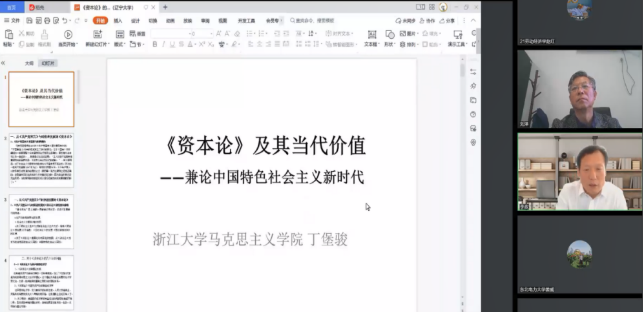The image size is (644, 312).
Task: Expand the layout (版式) dropdown
Action: (120, 45)
